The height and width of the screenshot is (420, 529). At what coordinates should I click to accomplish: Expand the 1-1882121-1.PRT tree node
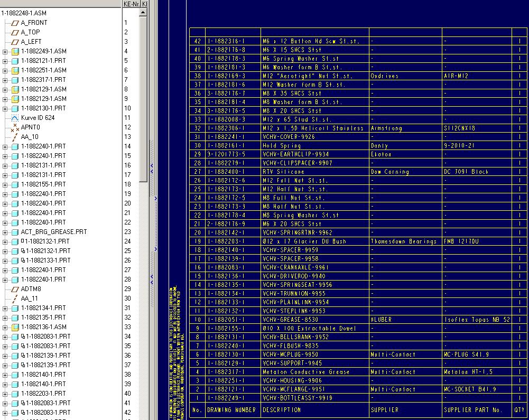click(x=5, y=61)
